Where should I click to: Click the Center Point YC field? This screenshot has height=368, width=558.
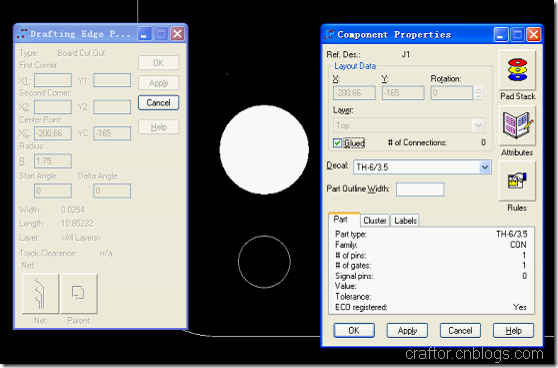[112, 133]
